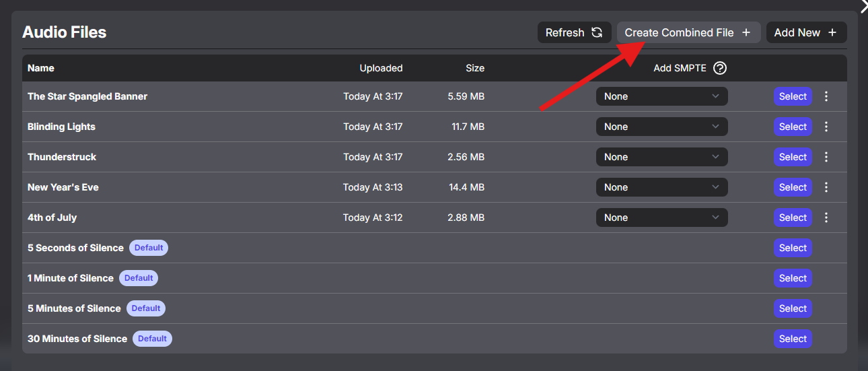Click the 14.4 MB size value

point(467,187)
